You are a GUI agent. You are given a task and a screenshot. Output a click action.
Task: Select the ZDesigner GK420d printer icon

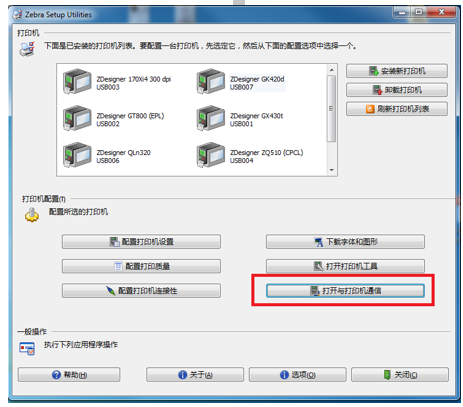tap(210, 81)
